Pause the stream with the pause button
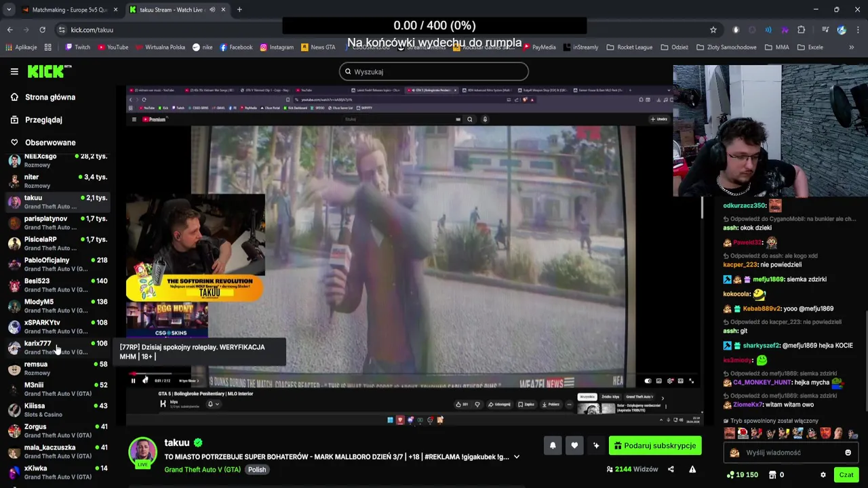Image resolution: width=868 pixels, height=488 pixels. click(x=133, y=381)
